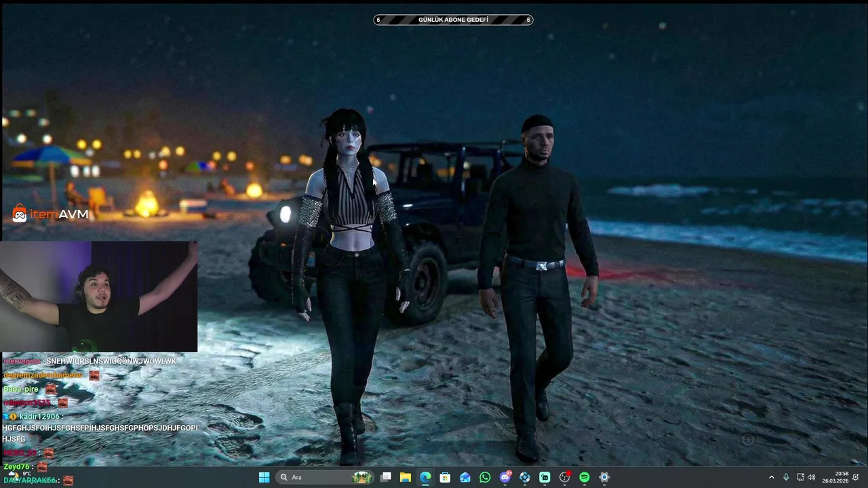Open Discord with notification badge
The width and height of the screenshot is (868, 488).
coord(505,477)
